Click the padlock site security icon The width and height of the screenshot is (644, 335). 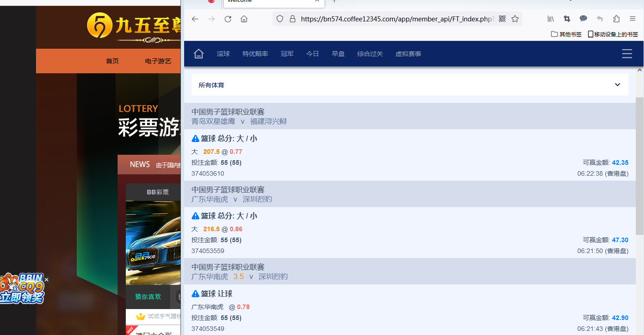click(292, 19)
